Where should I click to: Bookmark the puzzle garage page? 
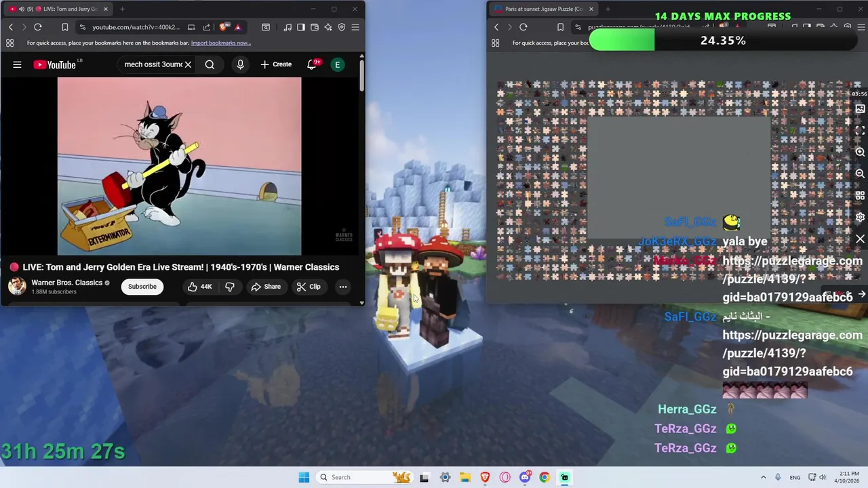coord(560,27)
